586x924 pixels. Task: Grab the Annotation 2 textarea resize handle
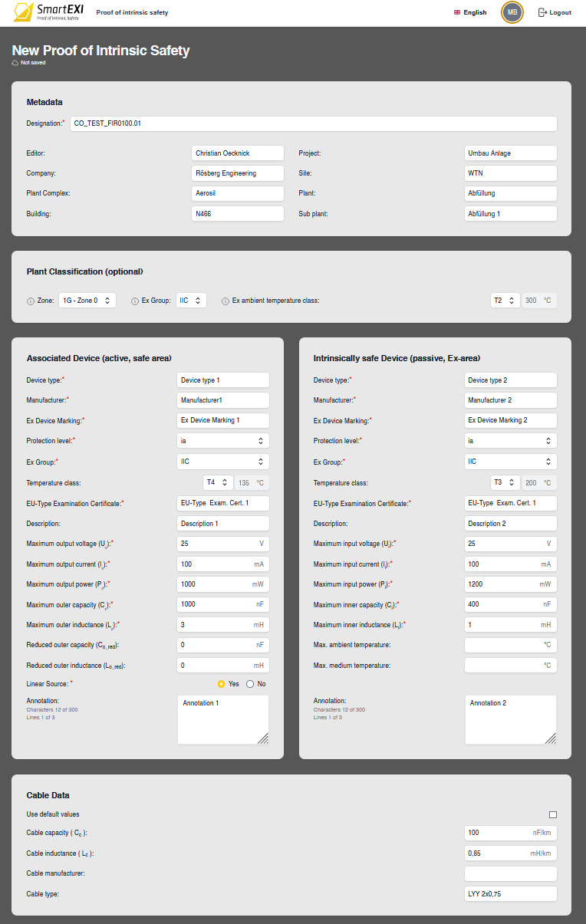[x=551, y=738]
